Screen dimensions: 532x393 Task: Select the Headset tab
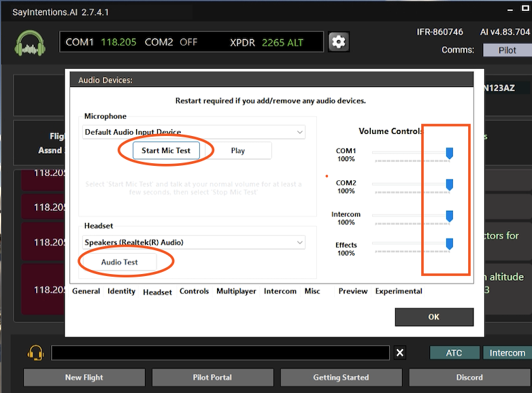tap(157, 292)
